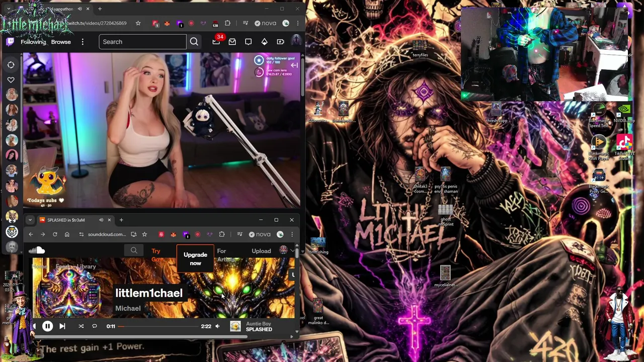Pause the SoundCloud track
The image size is (644, 362).
point(47,326)
